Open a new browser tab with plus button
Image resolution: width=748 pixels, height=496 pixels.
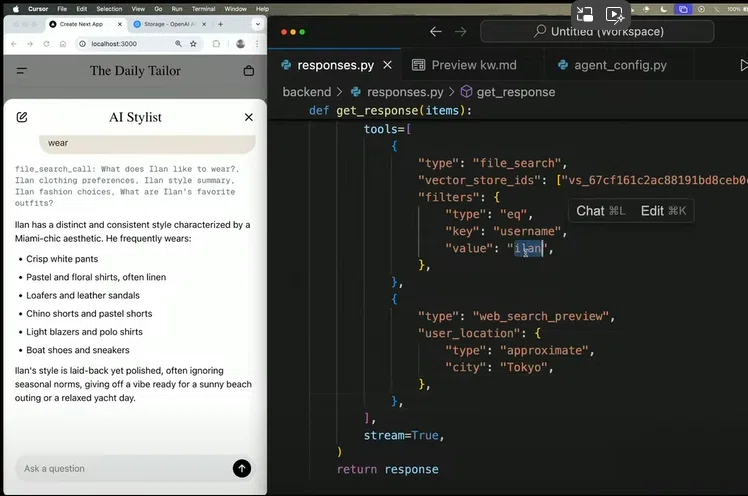tap(220, 24)
